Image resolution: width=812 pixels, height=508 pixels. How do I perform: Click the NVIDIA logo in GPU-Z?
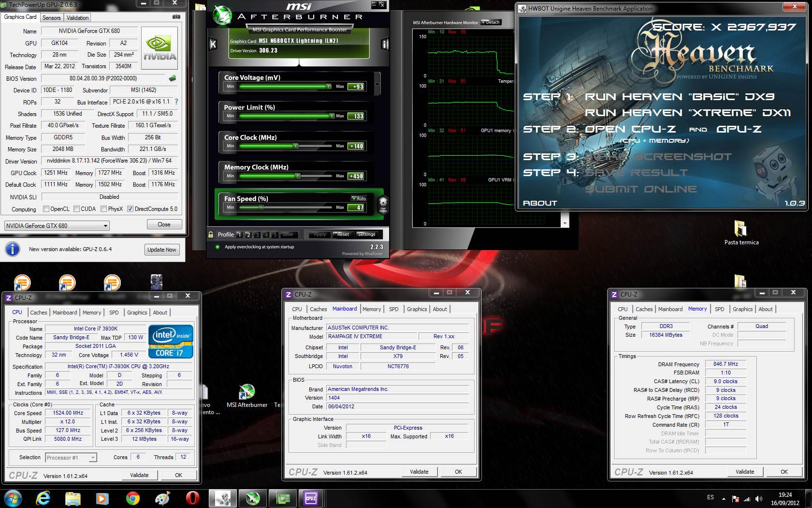[x=160, y=48]
